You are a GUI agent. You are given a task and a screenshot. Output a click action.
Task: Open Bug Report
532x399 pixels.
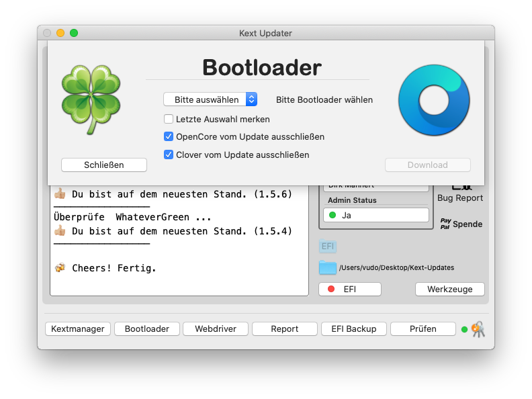[459, 197]
